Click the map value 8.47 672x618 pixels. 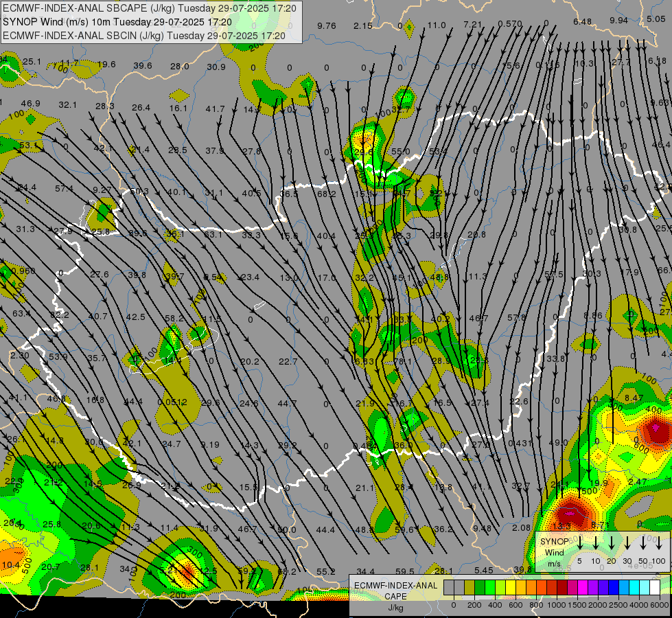[634, 398]
